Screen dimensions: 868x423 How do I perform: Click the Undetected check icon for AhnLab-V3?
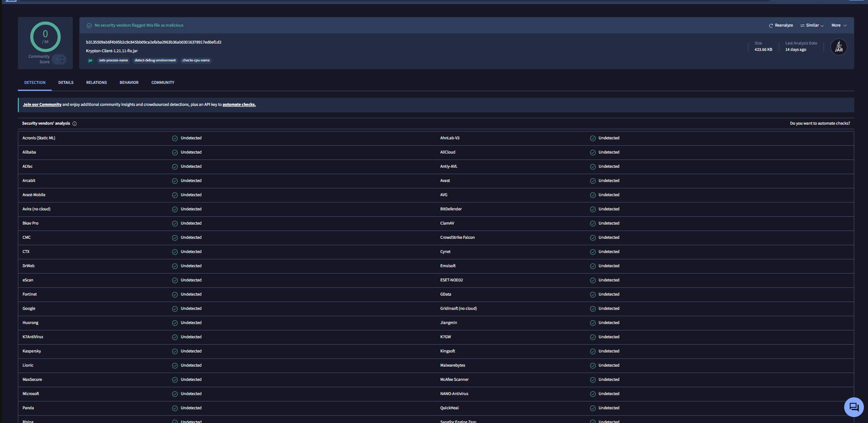[x=593, y=138]
